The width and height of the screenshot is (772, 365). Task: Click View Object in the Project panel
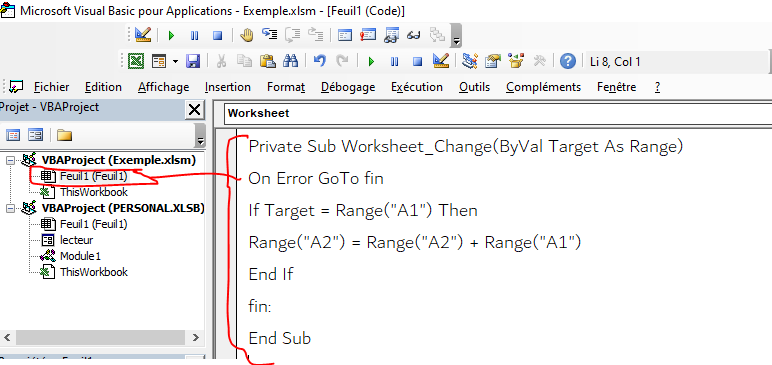pyautogui.click(x=35, y=135)
